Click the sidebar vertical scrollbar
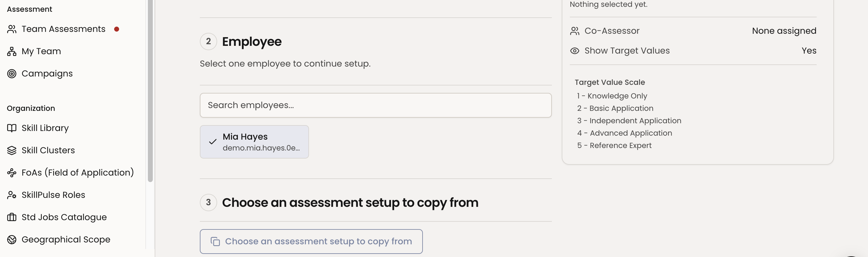The image size is (868, 257). (150, 91)
